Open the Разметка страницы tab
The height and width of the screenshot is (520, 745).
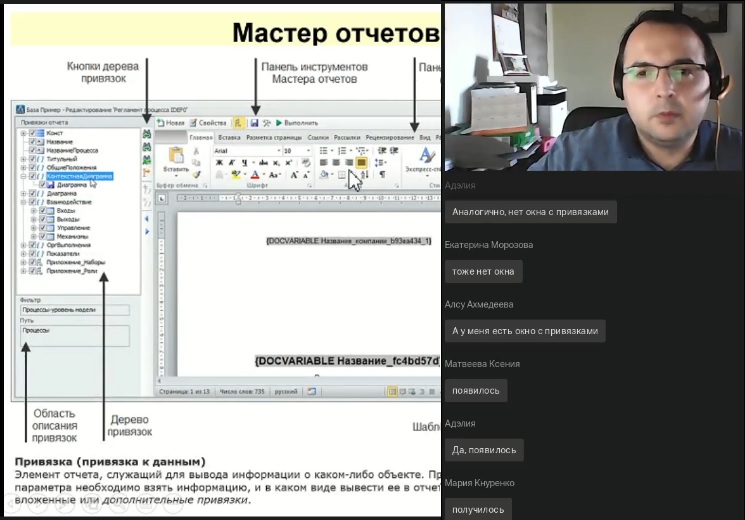274,137
